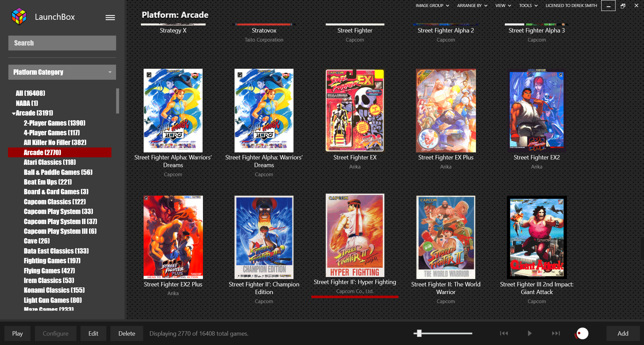Select Street Fighter EX2 box art
This screenshot has width=644, height=345.
(537, 111)
